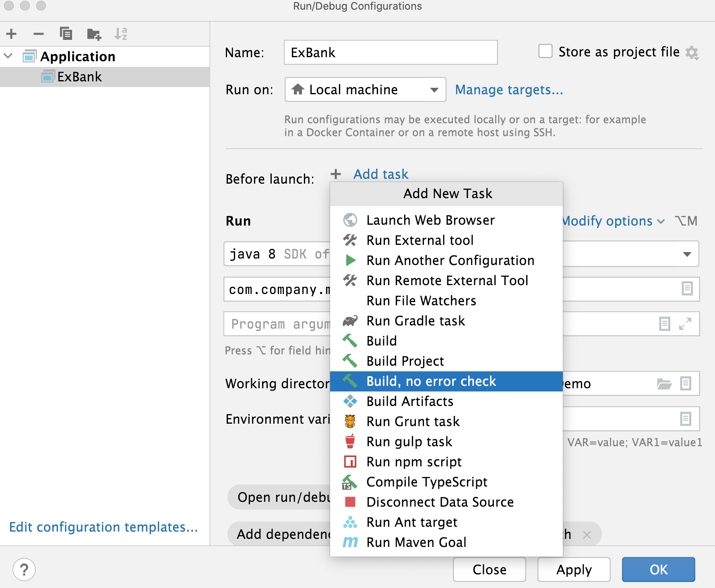
Task: Open the help question mark
Action: pos(23,569)
